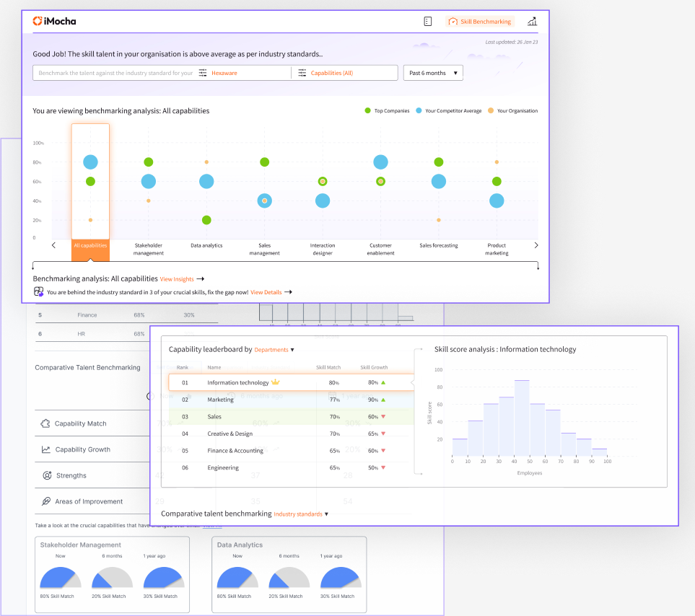Click the Finance row in background table

(127, 315)
